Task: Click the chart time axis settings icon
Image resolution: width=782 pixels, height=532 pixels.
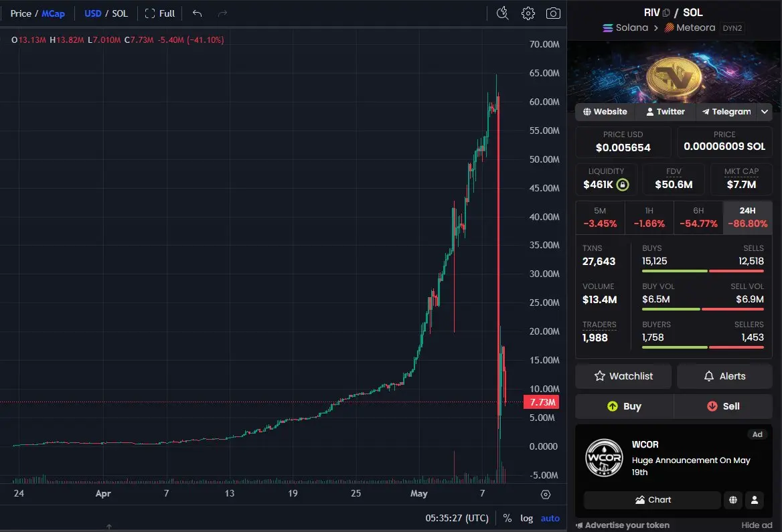Action: pyautogui.click(x=546, y=494)
